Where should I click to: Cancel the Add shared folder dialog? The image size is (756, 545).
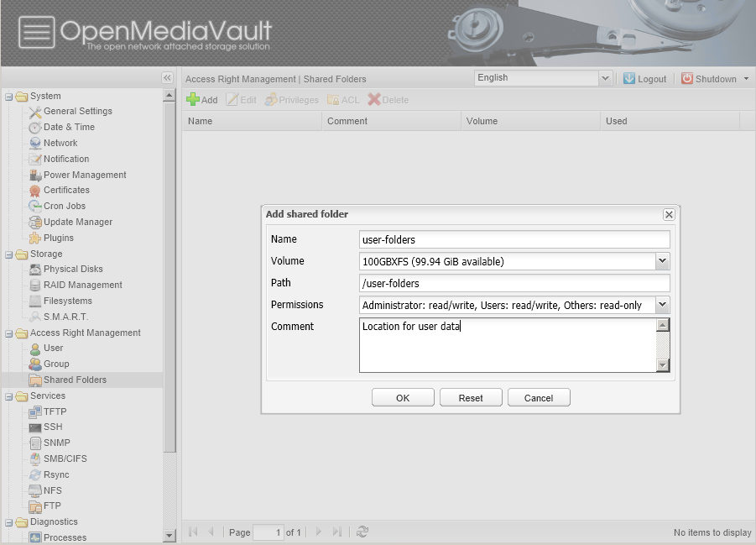click(539, 398)
